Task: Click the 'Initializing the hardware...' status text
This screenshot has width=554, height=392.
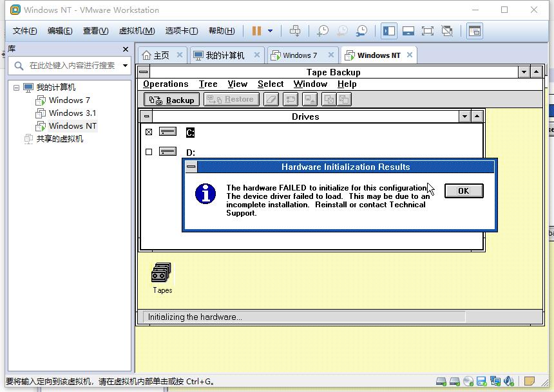Action: [x=195, y=317]
